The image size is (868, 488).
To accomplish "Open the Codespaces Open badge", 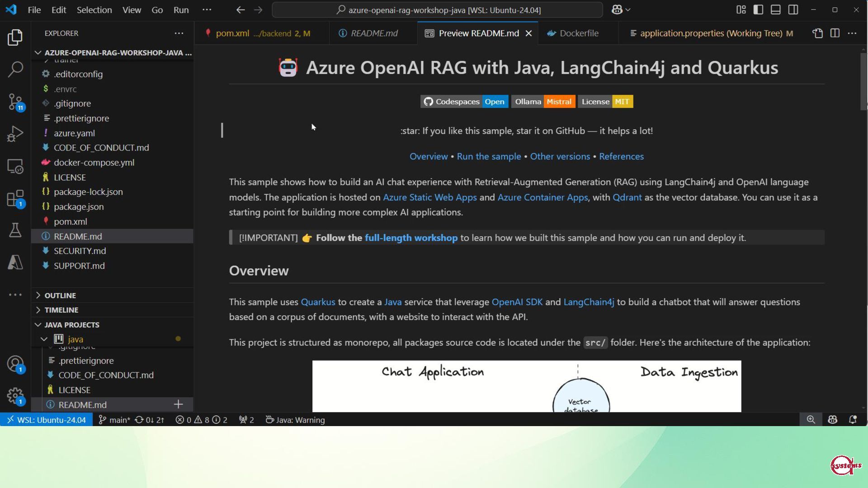I will click(x=464, y=102).
